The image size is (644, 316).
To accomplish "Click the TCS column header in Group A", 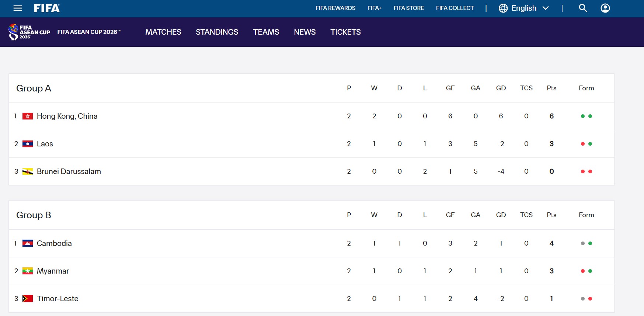I will pyautogui.click(x=526, y=88).
